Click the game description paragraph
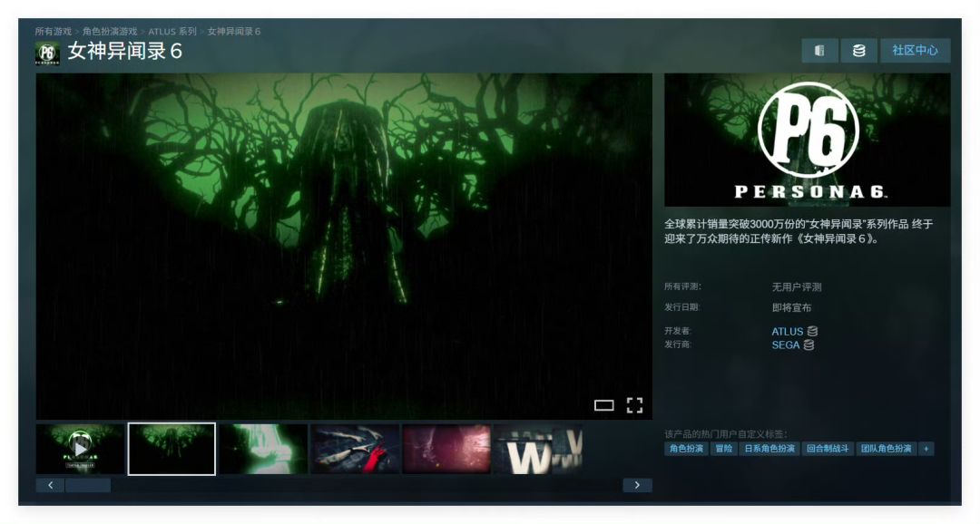 [x=799, y=231]
